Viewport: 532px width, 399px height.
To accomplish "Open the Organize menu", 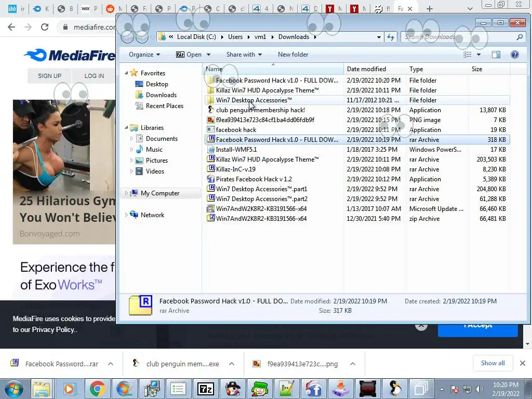I will click(144, 55).
